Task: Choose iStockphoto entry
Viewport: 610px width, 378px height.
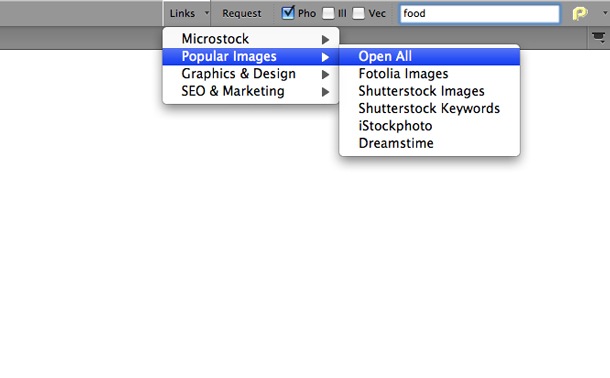Action: (x=429, y=126)
